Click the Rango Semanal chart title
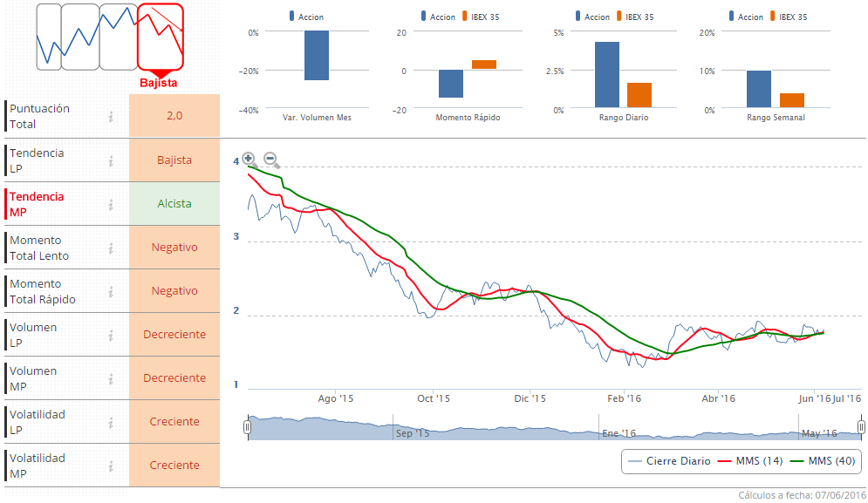The width and height of the screenshot is (868, 503). point(776,118)
